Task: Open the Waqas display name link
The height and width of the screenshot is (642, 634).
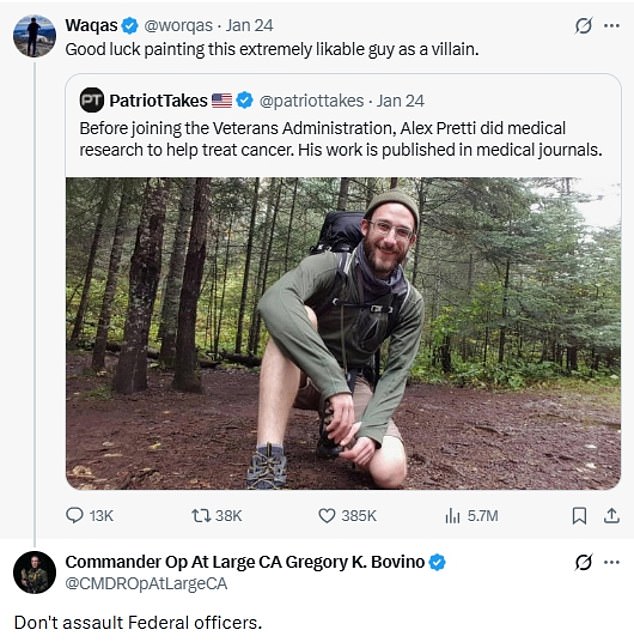Action: [x=92, y=25]
